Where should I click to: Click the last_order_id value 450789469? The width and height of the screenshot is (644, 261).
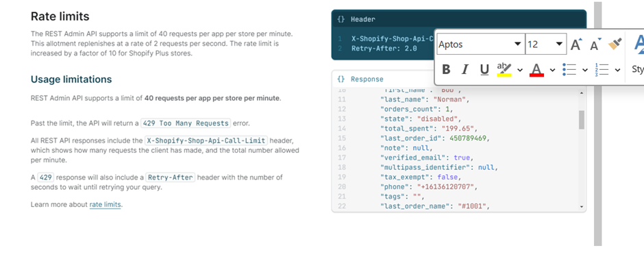click(x=468, y=138)
